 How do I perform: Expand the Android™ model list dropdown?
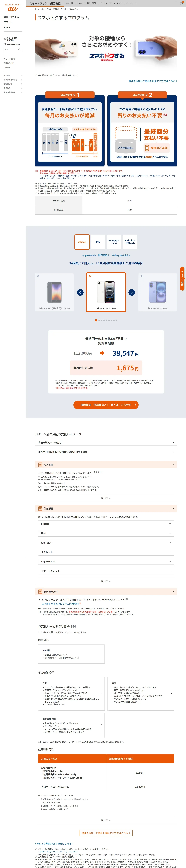(x=106, y=542)
